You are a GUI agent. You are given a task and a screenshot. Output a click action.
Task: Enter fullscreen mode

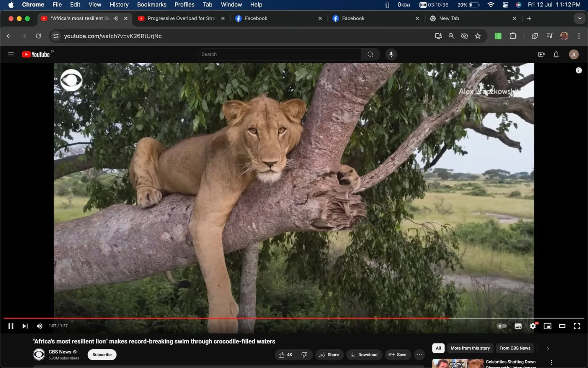(577, 326)
